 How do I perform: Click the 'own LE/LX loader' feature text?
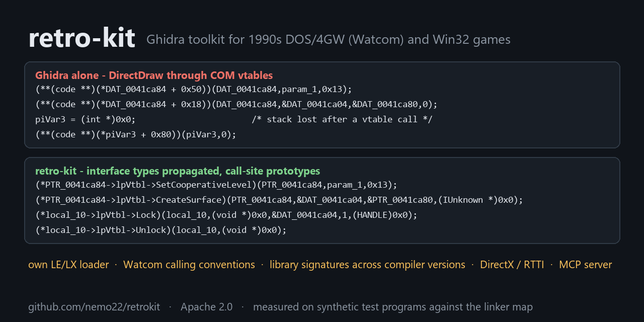point(68,265)
